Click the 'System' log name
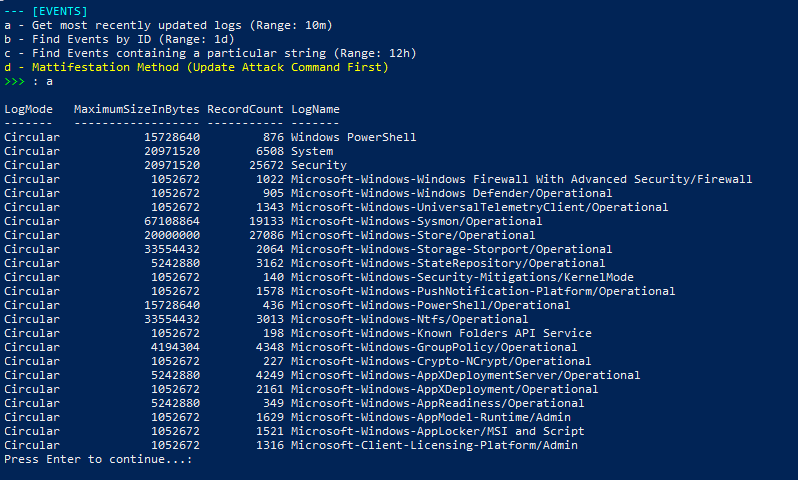The width and height of the screenshot is (798, 480). point(312,151)
